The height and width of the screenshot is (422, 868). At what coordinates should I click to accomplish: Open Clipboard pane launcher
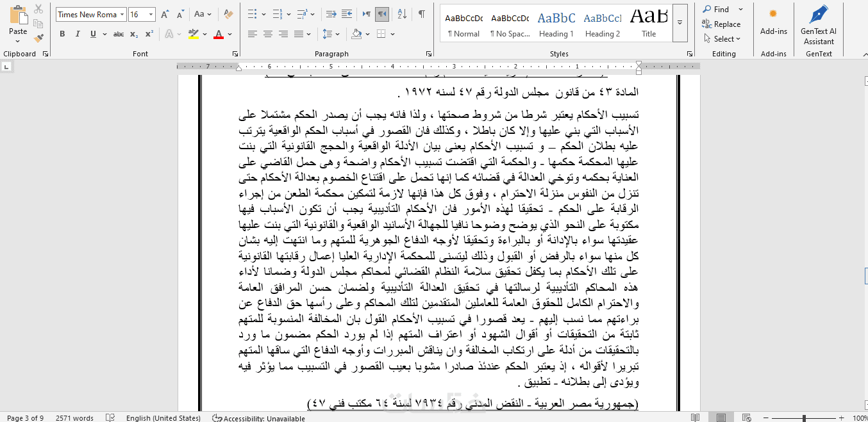[x=46, y=54]
